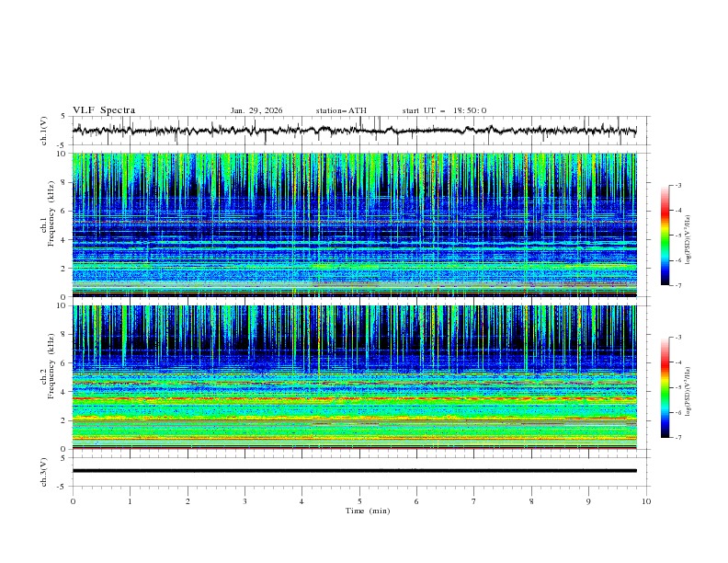Click the ch.2 colorbar 'log(PSD)(V²/Hz)' label
The height and width of the screenshot is (563, 728).
[688, 392]
